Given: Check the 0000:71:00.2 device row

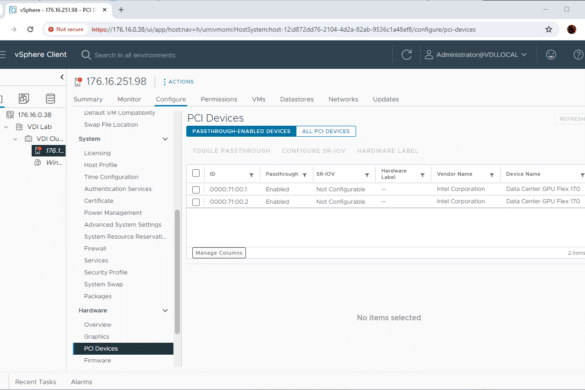Looking at the screenshot, I should click(196, 202).
